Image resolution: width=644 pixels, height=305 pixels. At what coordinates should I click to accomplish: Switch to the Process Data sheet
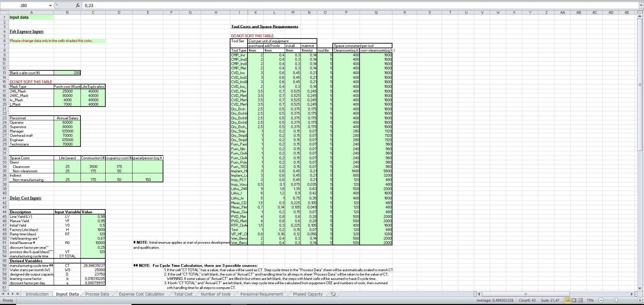coord(97,294)
